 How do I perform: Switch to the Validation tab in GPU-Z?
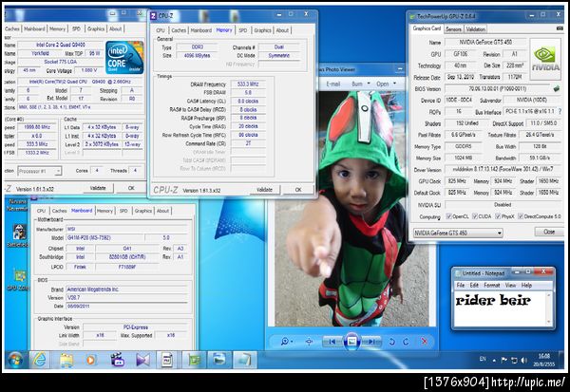tap(476, 29)
